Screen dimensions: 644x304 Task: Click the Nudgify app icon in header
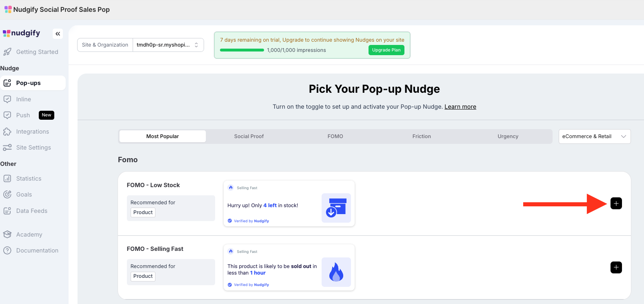click(8, 9)
